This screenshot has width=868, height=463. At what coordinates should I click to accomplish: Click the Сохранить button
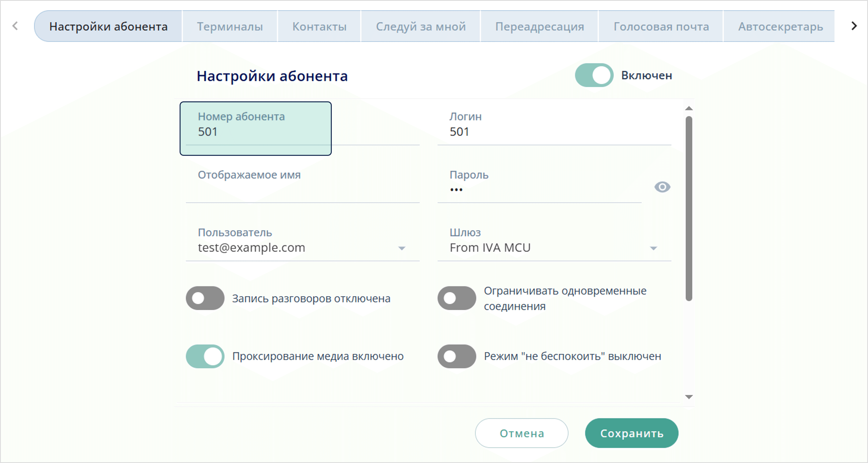[x=632, y=433]
